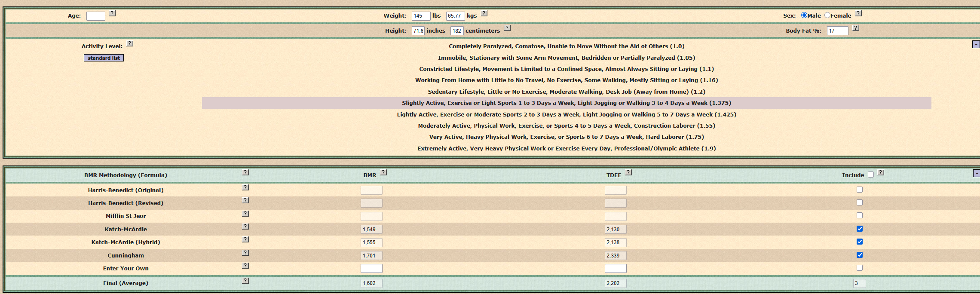980x294 pixels.
Task: Open the help icon beside BMR column header
Action: (383, 172)
